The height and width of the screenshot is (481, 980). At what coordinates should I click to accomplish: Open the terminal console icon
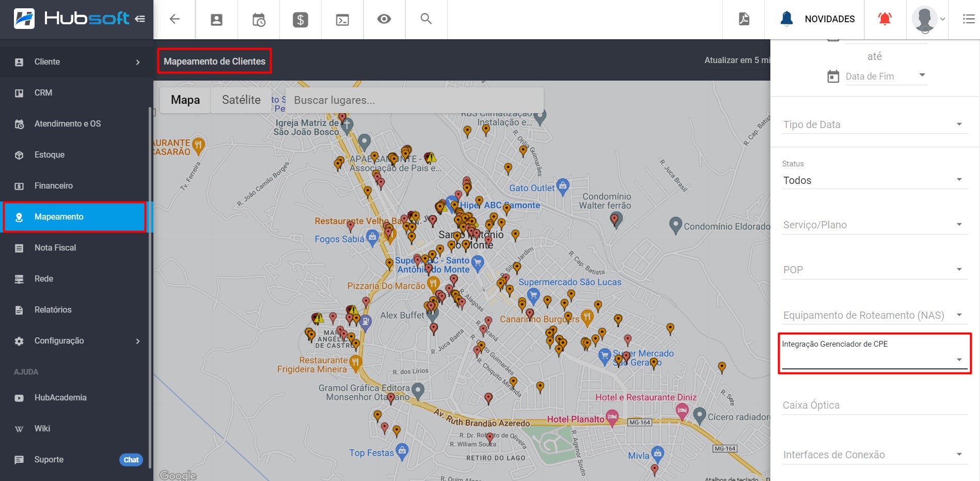(342, 20)
